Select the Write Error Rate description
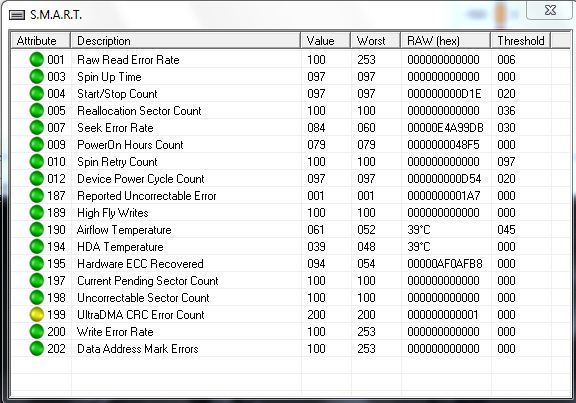The width and height of the screenshot is (576, 403). 115,331
